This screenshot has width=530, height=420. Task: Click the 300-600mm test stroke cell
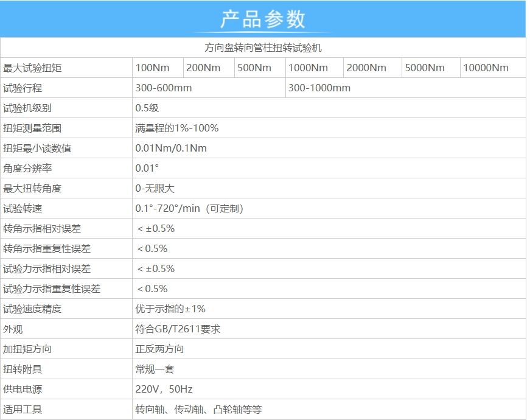click(164, 88)
